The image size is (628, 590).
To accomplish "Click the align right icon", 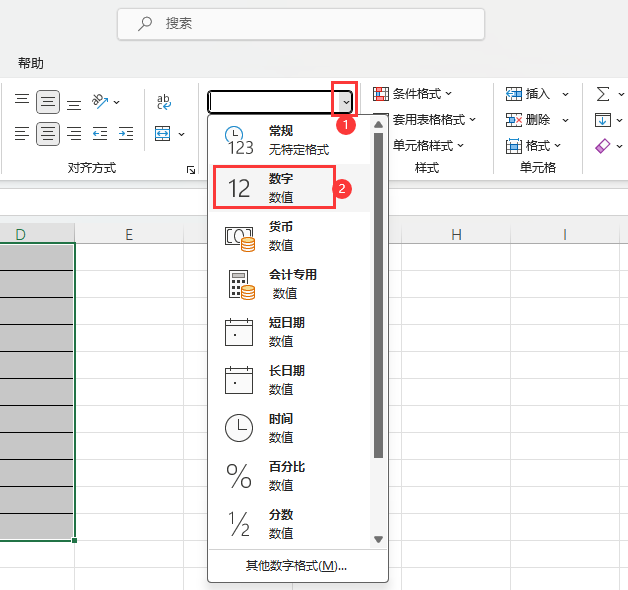I will 74,133.
